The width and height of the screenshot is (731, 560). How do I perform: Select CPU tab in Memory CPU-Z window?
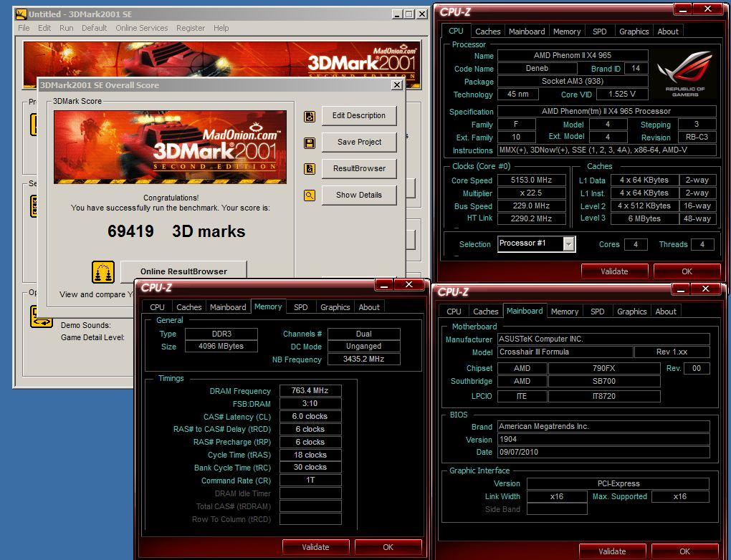pyautogui.click(x=157, y=307)
